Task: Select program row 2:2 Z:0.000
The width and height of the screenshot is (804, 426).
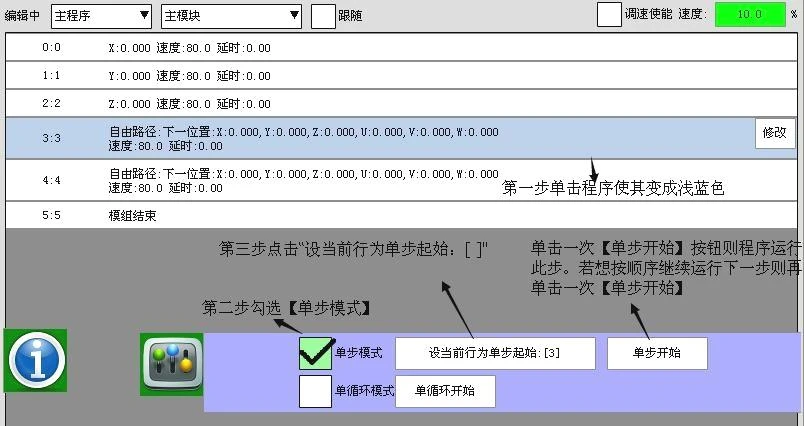Action: pyautogui.click(x=401, y=104)
